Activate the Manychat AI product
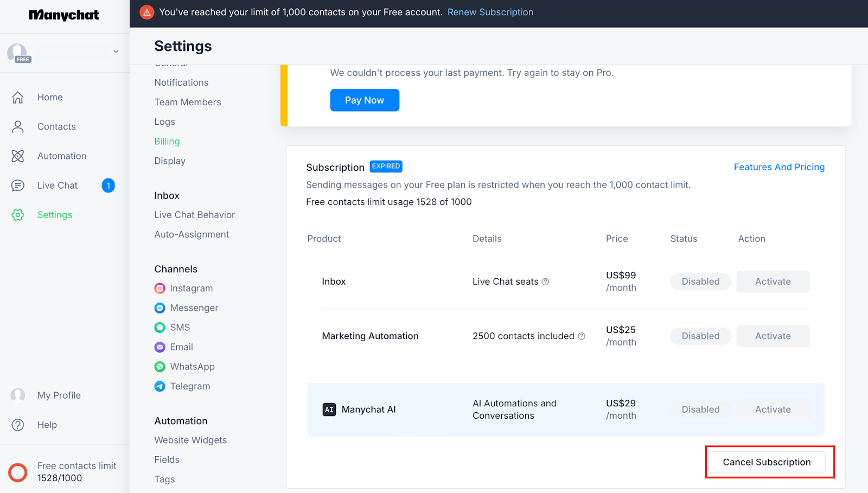 click(773, 409)
